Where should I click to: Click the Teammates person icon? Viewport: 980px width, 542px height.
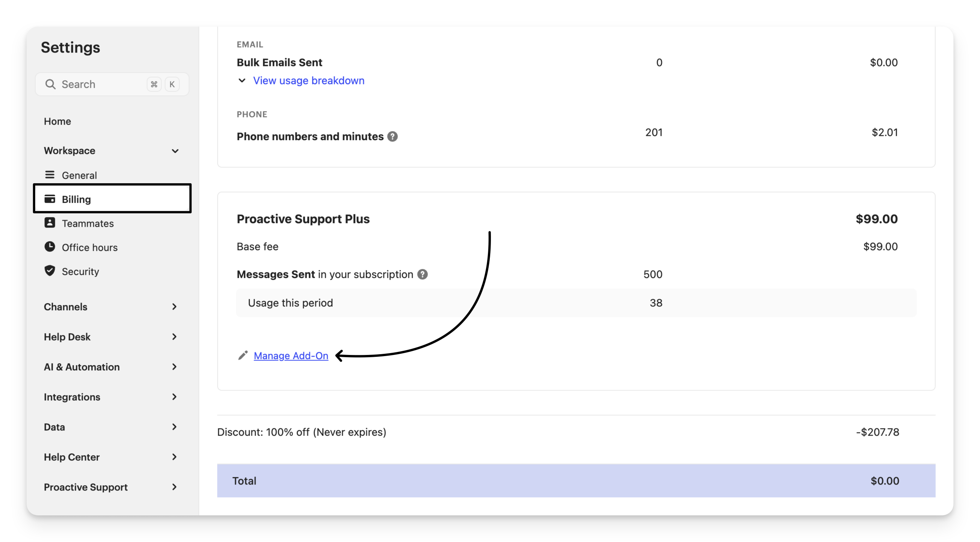point(50,223)
